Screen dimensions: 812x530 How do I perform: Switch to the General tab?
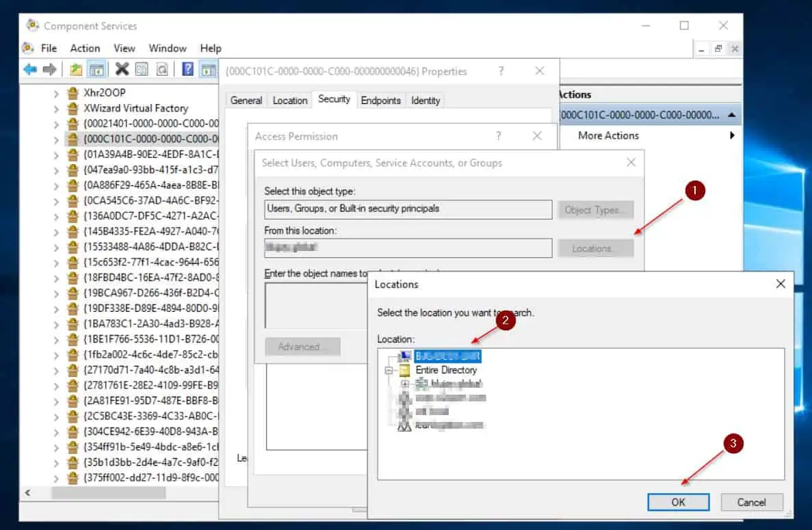pos(246,101)
